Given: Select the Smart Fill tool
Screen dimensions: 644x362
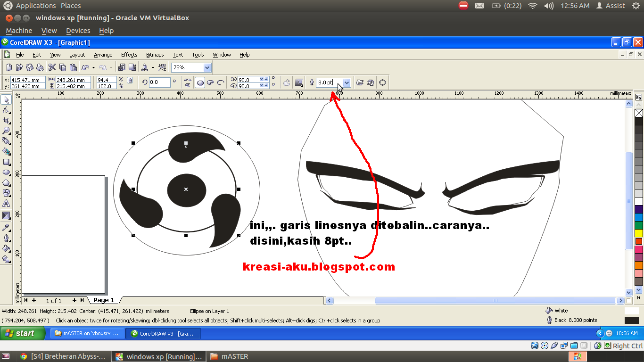Looking at the screenshot, I should click(6, 151).
